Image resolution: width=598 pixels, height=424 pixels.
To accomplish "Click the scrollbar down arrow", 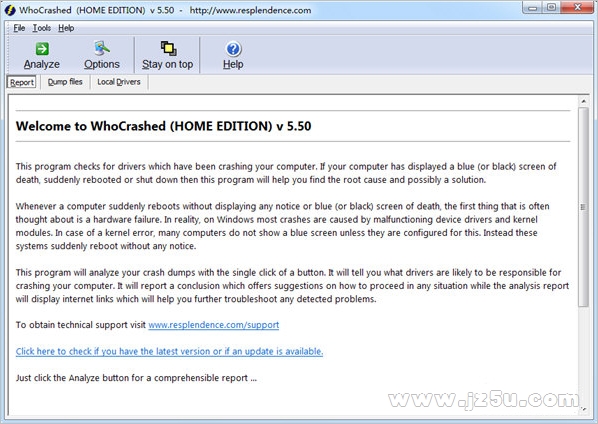I will [x=583, y=410].
